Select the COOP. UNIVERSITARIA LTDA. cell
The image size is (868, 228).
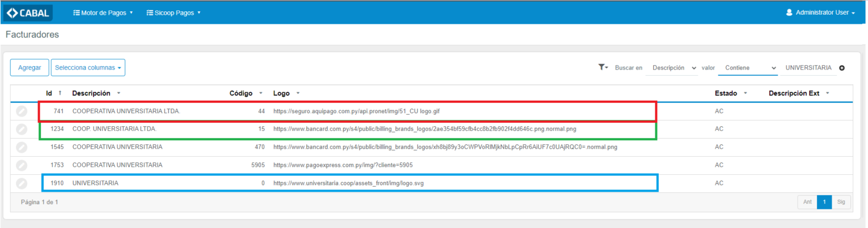coord(115,129)
